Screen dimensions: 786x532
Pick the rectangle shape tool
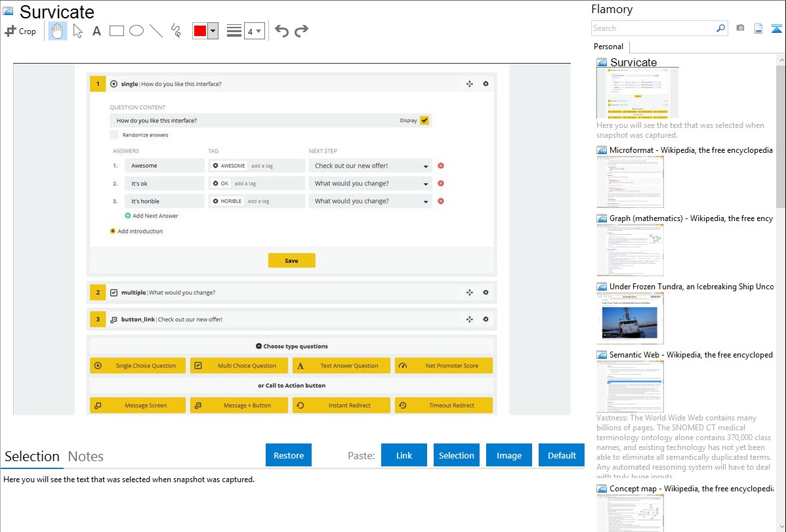pos(117,31)
